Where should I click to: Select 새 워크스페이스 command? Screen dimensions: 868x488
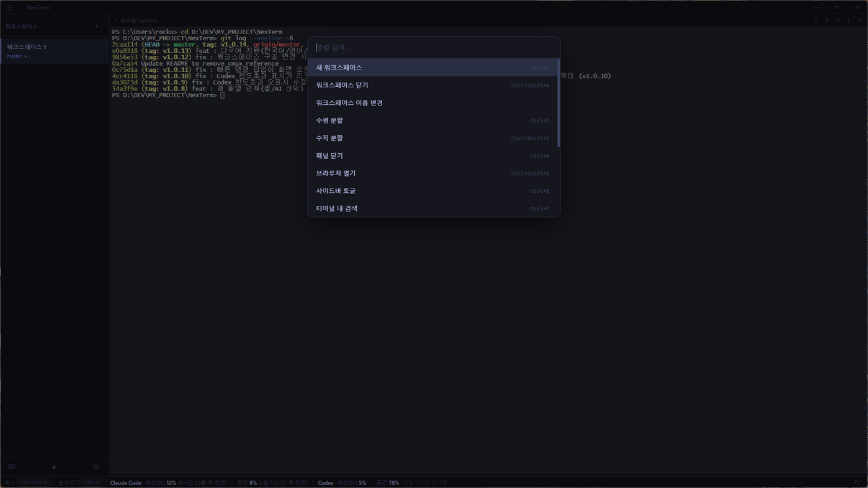(x=432, y=68)
